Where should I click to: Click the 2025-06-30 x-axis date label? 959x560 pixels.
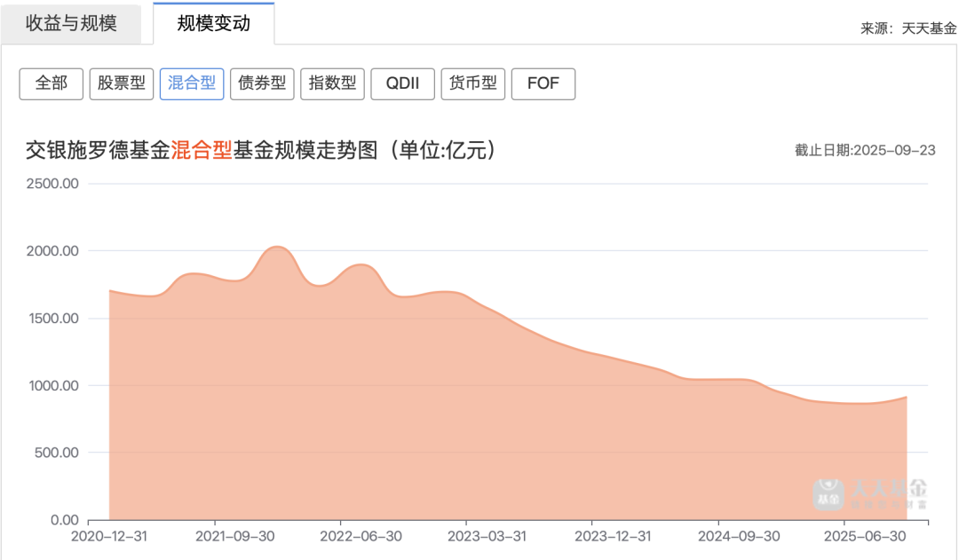point(863,537)
